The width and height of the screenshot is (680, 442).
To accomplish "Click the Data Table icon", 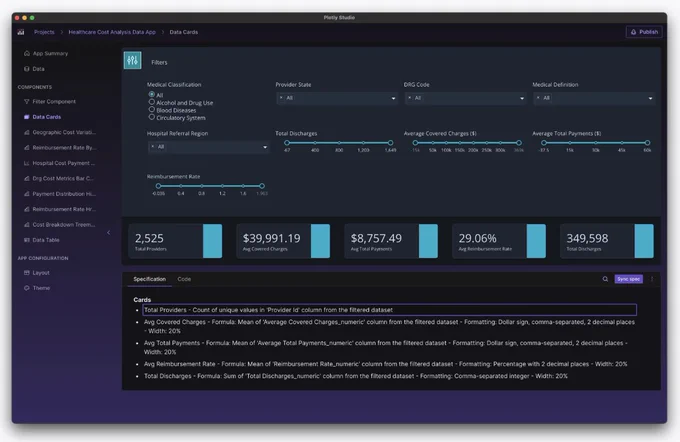I will click(x=26, y=240).
